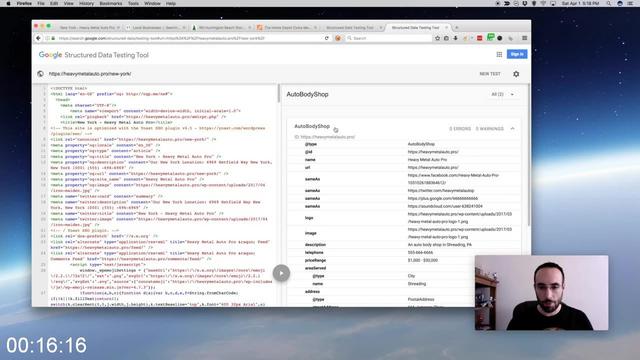Open the Bookmarks menu

tap(111, 3)
